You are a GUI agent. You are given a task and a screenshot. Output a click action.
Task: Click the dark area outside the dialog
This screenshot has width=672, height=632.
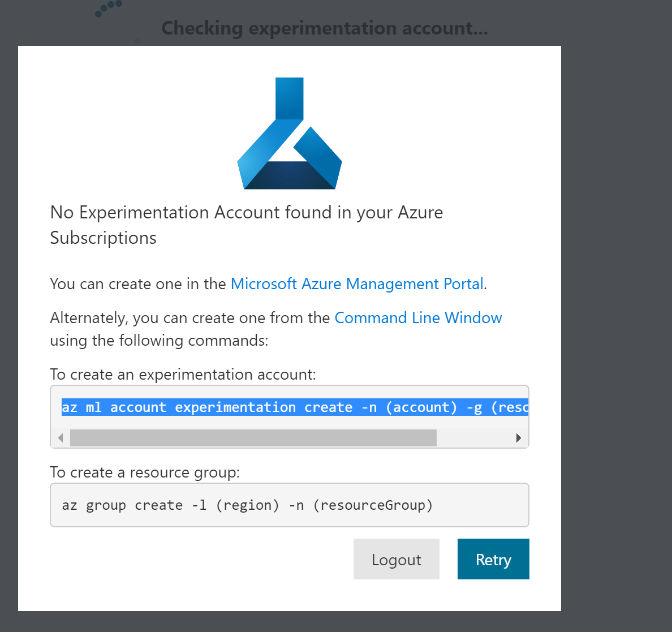(617, 317)
